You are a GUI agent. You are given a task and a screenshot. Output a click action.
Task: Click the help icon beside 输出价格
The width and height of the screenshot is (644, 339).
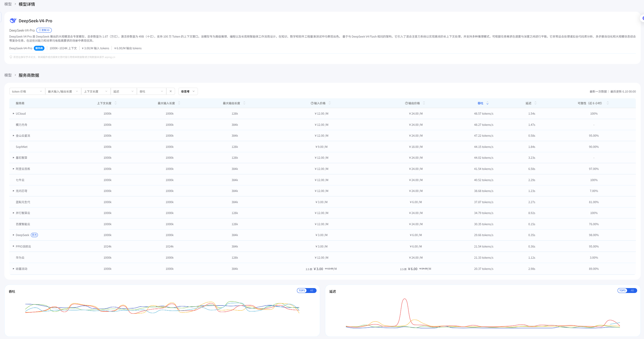(x=407, y=103)
